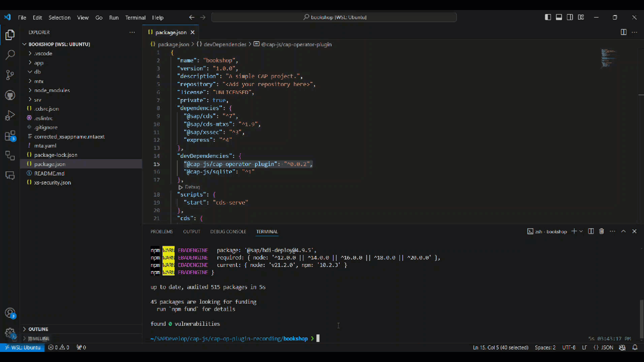This screenshot has width=644, height=362.
Task: Go back using the navigation arrow
Action: [x=192, y=17]
